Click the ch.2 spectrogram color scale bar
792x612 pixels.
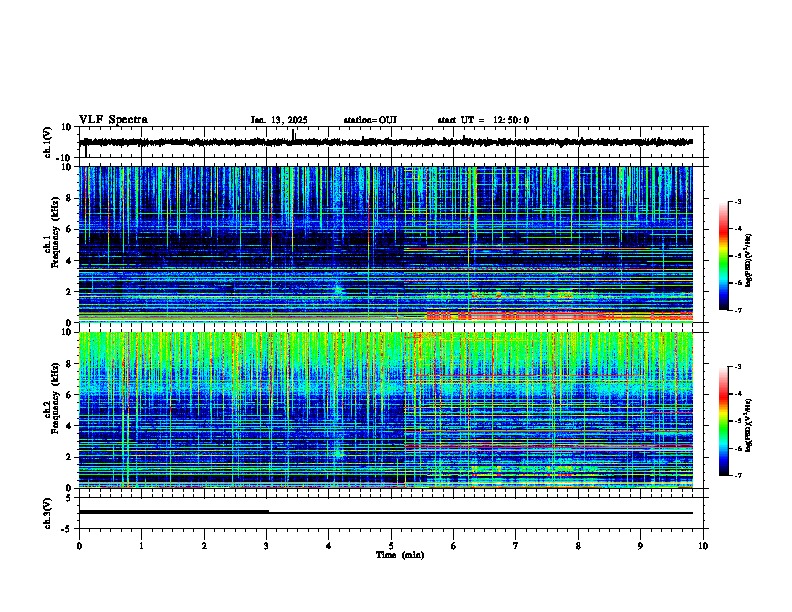[723, 421]
